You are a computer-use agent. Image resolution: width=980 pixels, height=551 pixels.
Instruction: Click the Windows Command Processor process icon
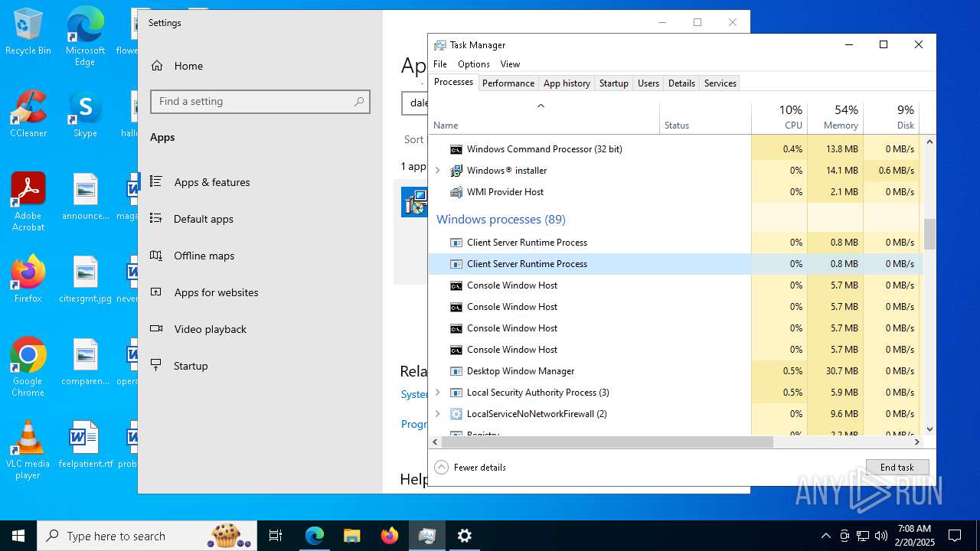[x=456, y=149]
